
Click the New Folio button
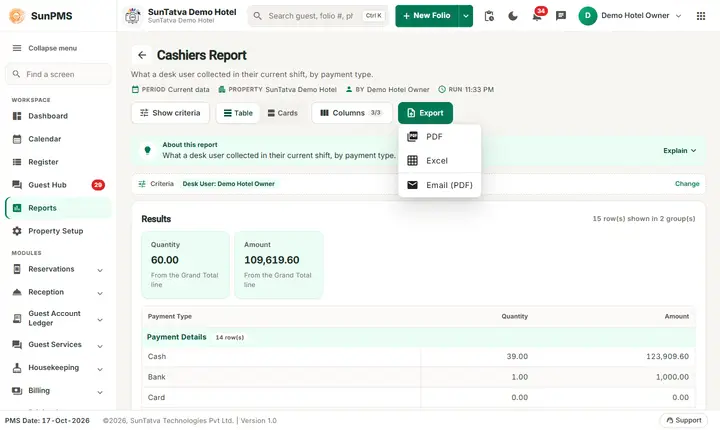tap(427, 16)
